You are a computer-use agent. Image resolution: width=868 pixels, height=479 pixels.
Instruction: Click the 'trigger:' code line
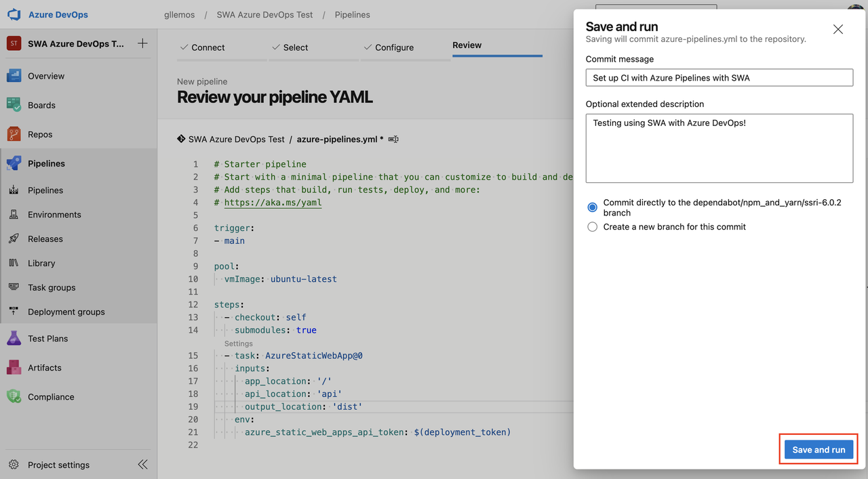pyautogui.click(x=234, y=228)
